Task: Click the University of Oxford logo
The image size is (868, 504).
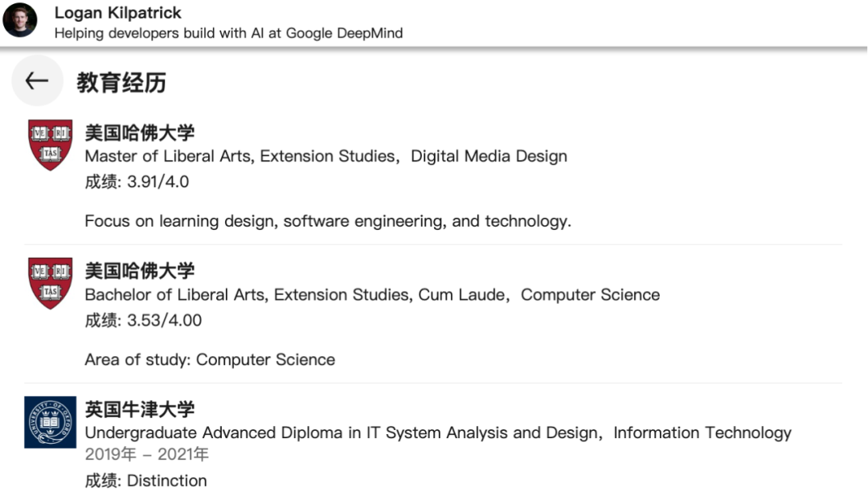Action: coord(50,422)
